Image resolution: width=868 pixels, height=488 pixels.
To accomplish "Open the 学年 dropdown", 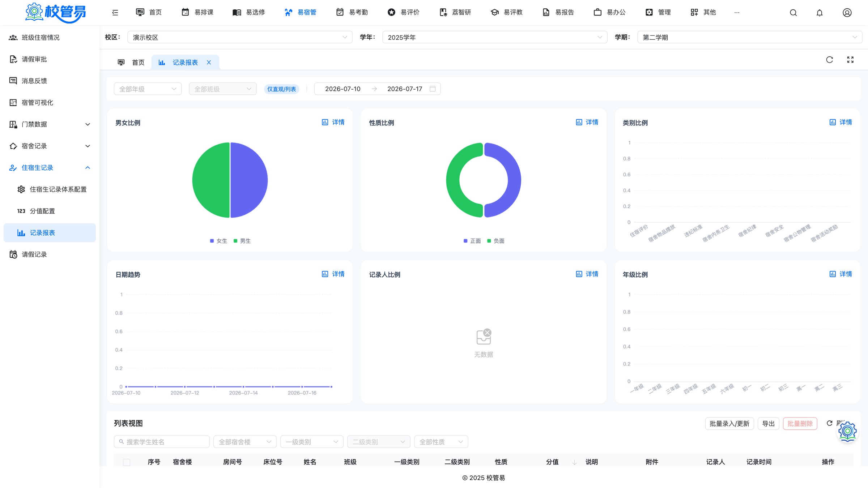I will click(495, 37).
